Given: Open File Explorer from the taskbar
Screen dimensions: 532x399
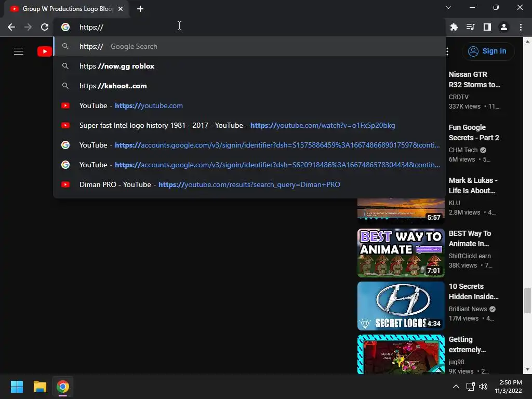Looking at the screenshot, I should pos(39,387).
